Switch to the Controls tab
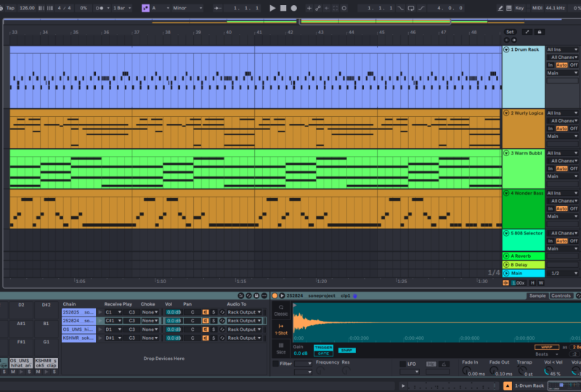 561,295
